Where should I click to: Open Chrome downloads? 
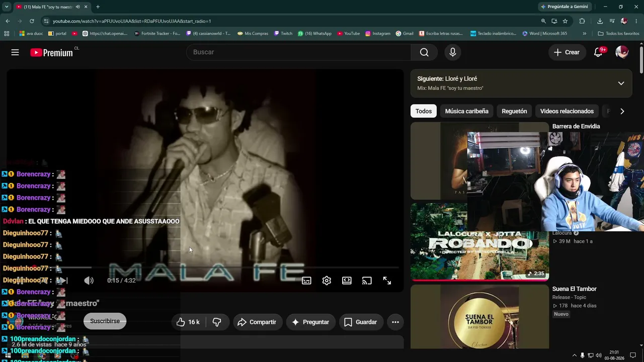pos(600,21)
